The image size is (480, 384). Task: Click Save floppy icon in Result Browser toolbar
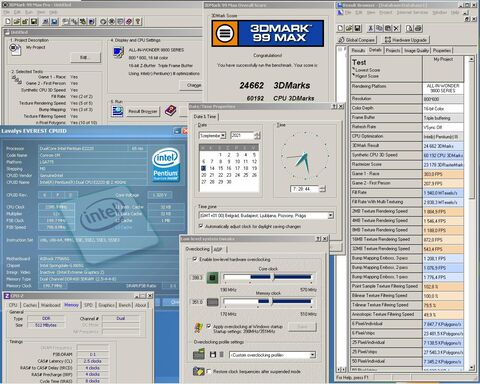click(358, 28)
